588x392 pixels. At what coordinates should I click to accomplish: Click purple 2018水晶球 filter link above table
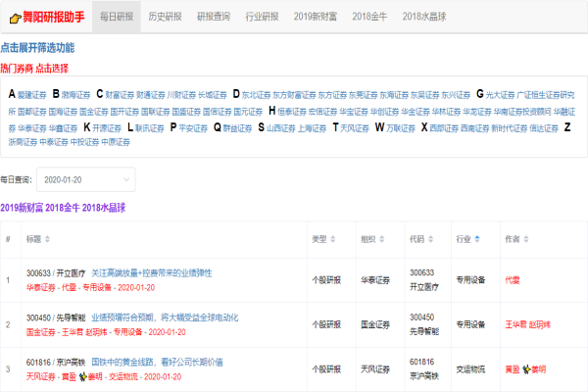104,208
